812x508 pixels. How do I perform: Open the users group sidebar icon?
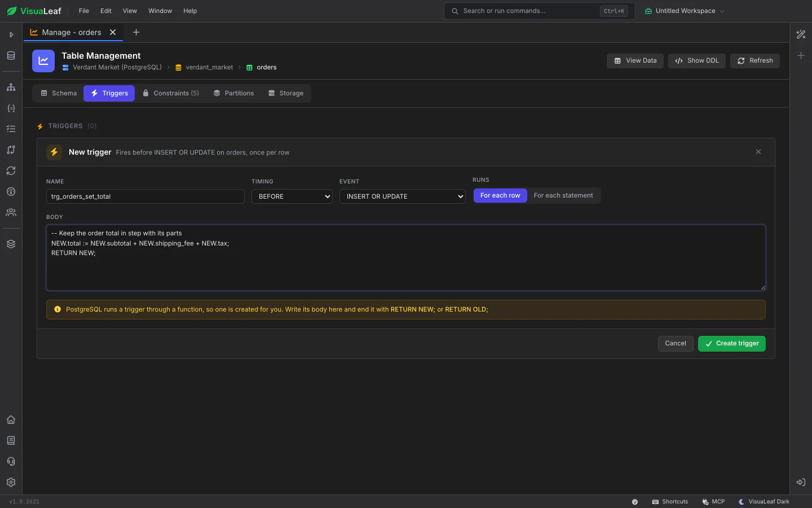pyautogui.click(x=11, y=213)
